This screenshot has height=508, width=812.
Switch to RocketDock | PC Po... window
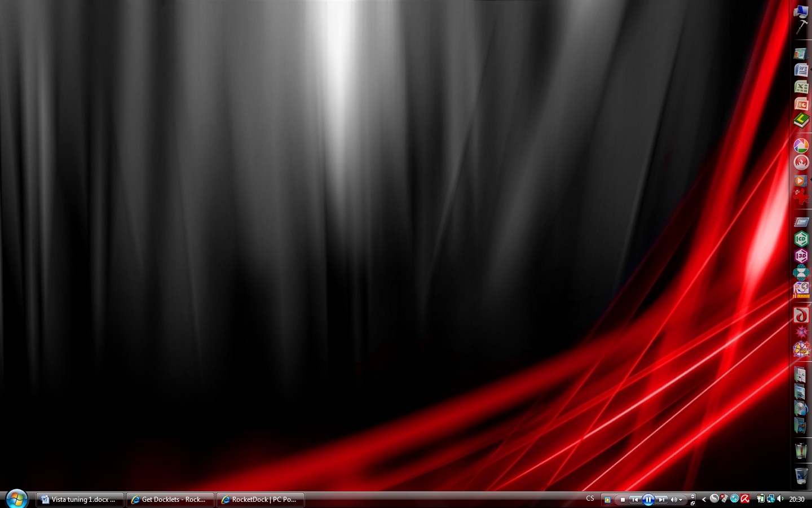click(x=261, y=500)
